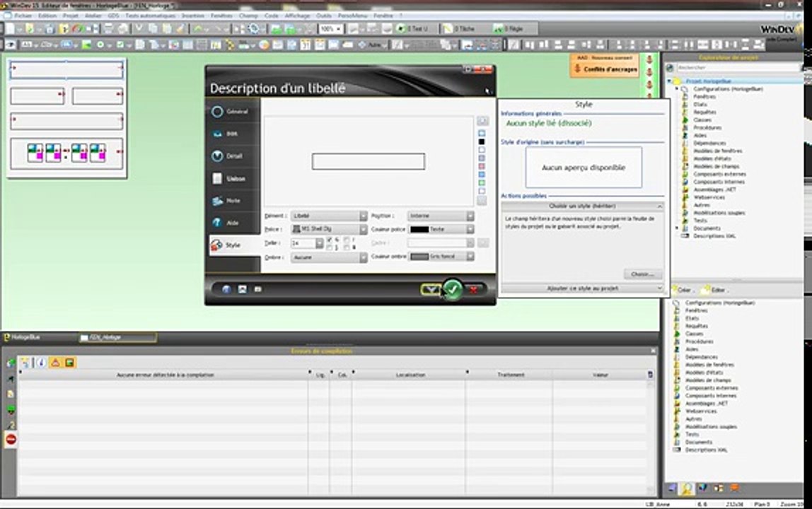Click the green square in the preview side palette
This screenshot has height=509, width=812.
(482, 183)
